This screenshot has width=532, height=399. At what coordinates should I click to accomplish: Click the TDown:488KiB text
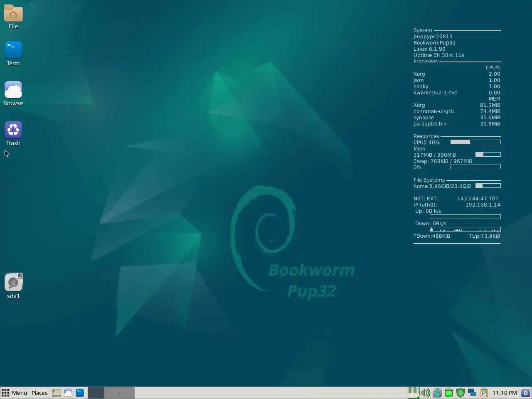(x=431, y=236)
